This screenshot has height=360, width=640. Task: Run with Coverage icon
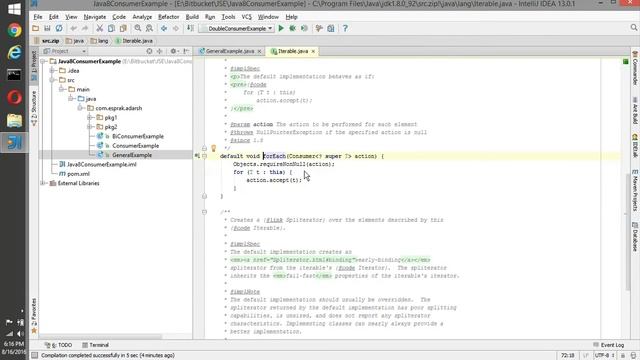coord(304,29)
